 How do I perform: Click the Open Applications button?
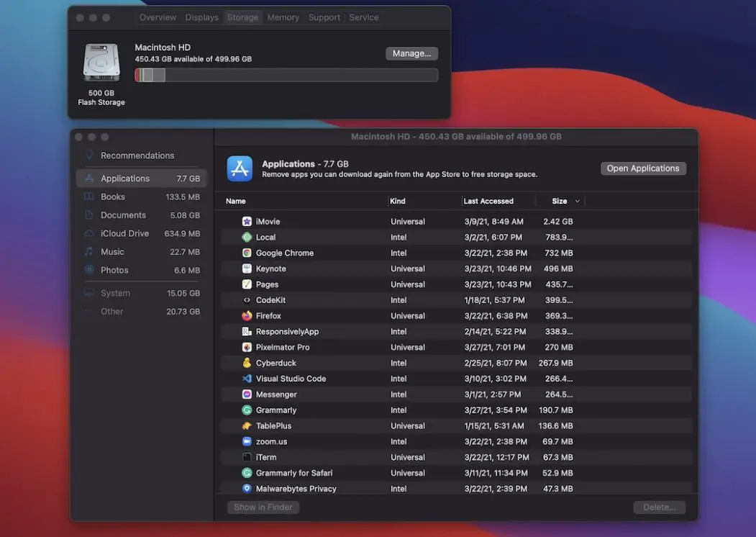(x=643, y=168)
